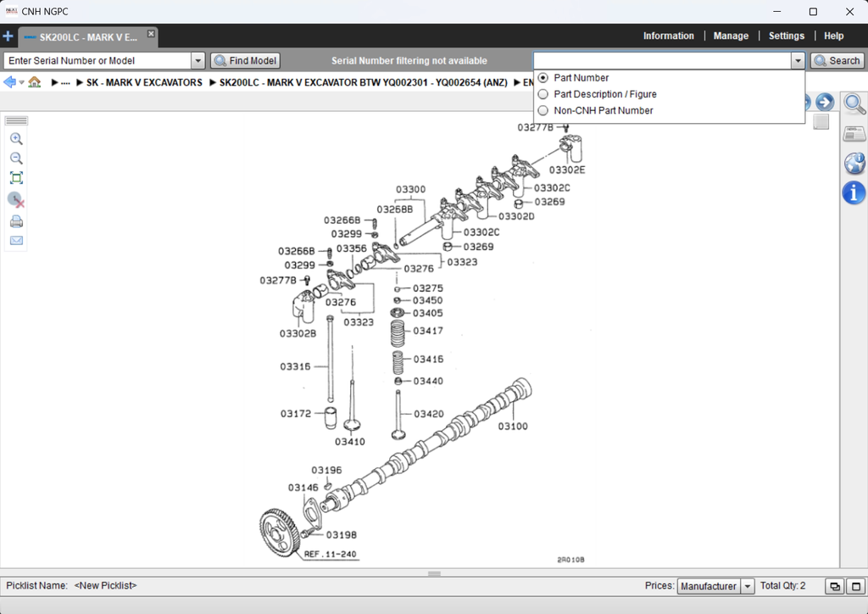
Task: Open the Prices Manufacturer dropdown
Action: [x=747, y=586]
